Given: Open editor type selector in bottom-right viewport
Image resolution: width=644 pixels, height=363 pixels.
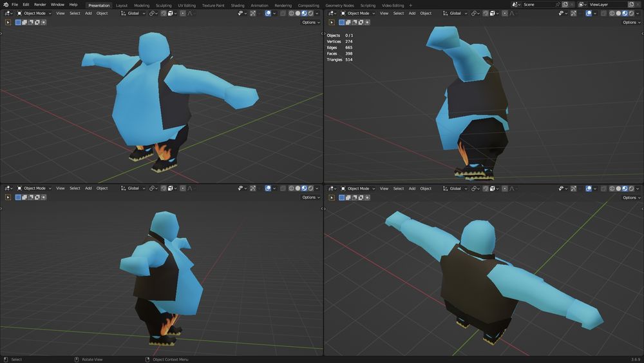Looking at the screenshot, I should point(333,188).
